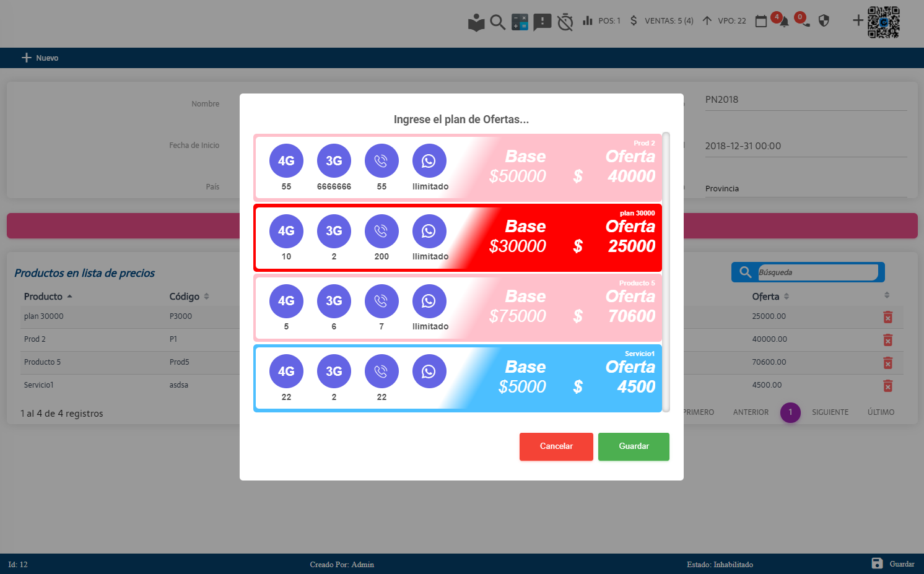924x574 pixels.
Task: Open the feedback exclamation chat icon
Action: [x=542, y=22]
